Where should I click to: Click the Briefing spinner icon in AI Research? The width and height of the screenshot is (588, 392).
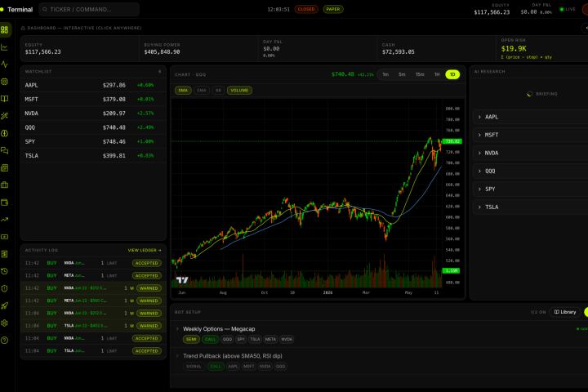point(529,94)
